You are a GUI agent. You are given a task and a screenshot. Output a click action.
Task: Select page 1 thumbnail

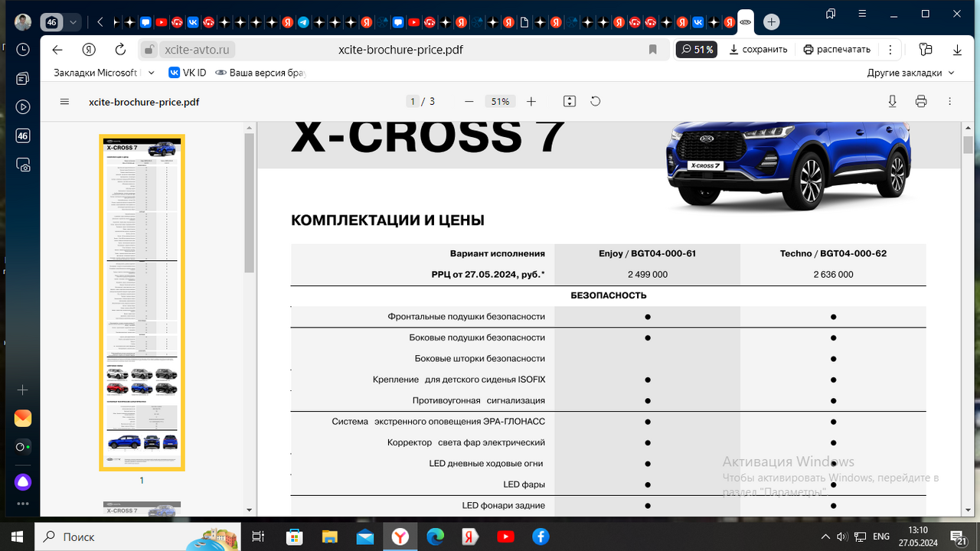coord(142,304)
